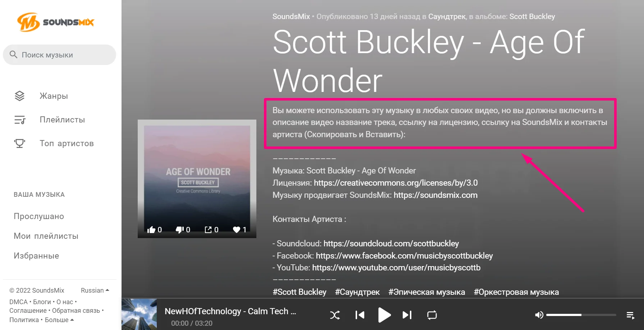Open the Плейлисты menu item
Screen dimensions: 644x330
coord(62,120)
